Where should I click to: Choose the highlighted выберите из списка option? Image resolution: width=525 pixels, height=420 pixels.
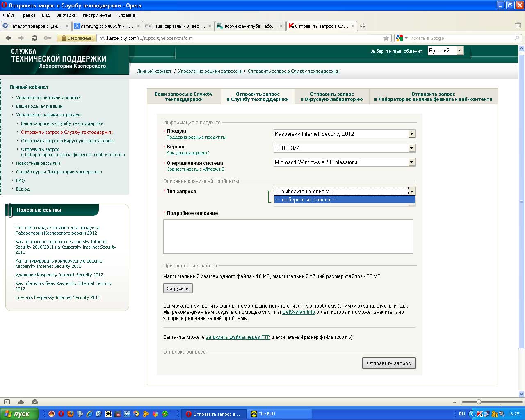point(345,199)
